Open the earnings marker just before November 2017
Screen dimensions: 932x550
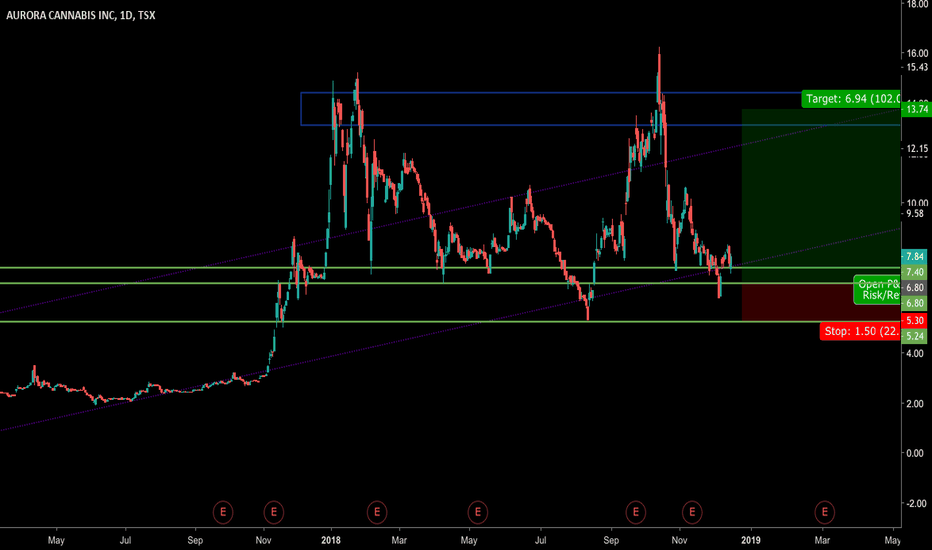(x=223, y=512)
